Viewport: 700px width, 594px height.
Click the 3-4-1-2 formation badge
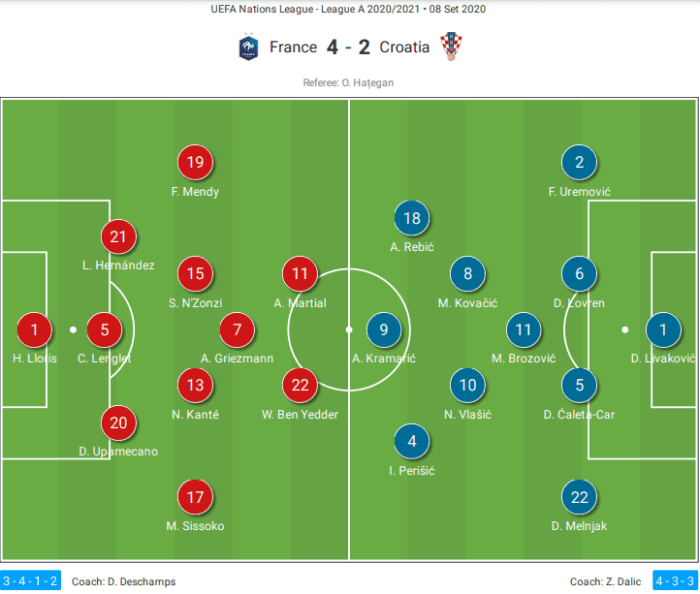30,581
